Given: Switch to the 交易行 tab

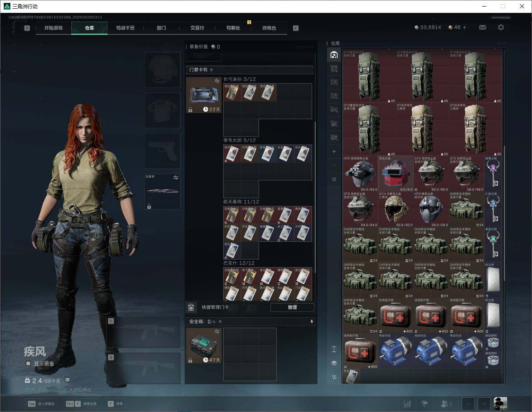Looking at the screenshot, I should coord(197,28).
